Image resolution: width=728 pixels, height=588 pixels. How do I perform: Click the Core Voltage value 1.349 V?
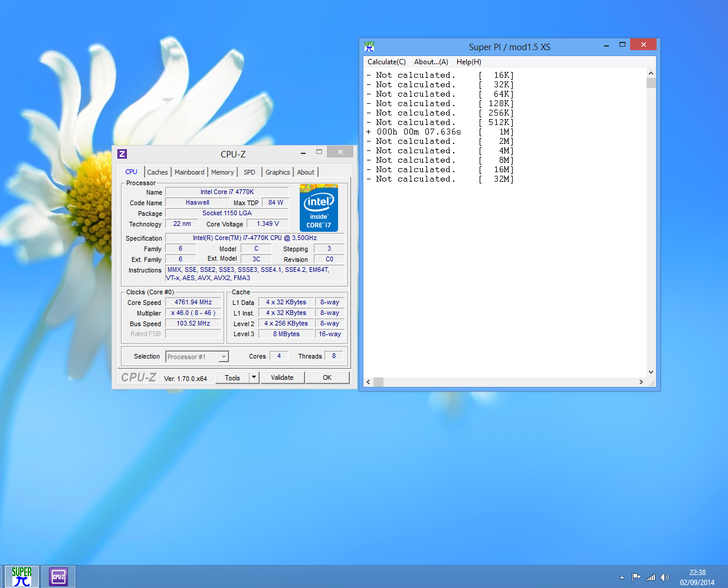coord(268,224)
